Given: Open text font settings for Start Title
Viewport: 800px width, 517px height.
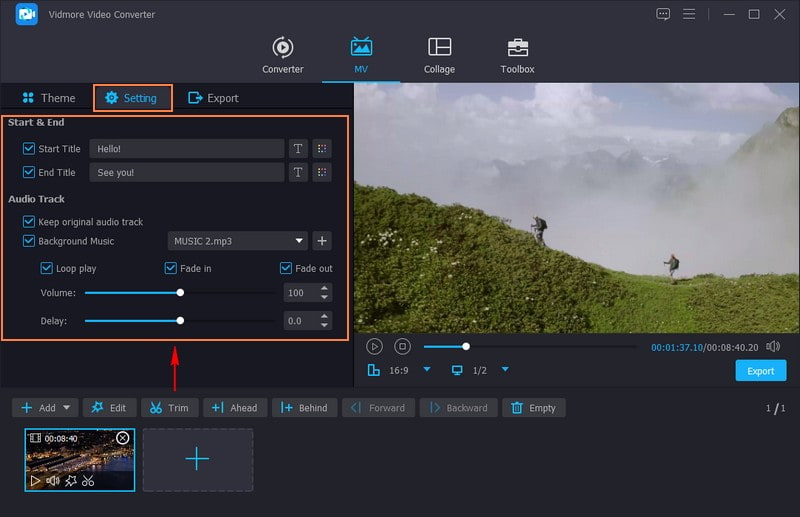Looking at the screenshot, I should click(298, 148).
